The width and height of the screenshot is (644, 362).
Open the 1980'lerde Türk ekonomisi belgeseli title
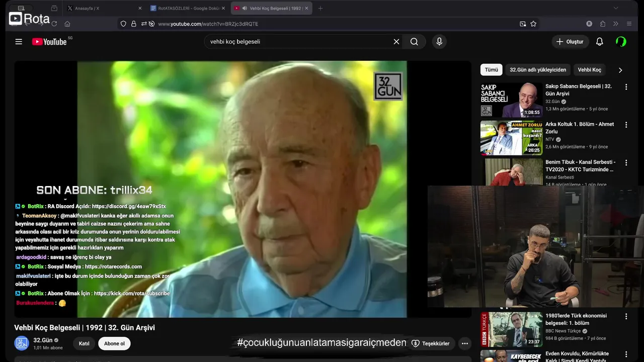[x=576, y=319]
